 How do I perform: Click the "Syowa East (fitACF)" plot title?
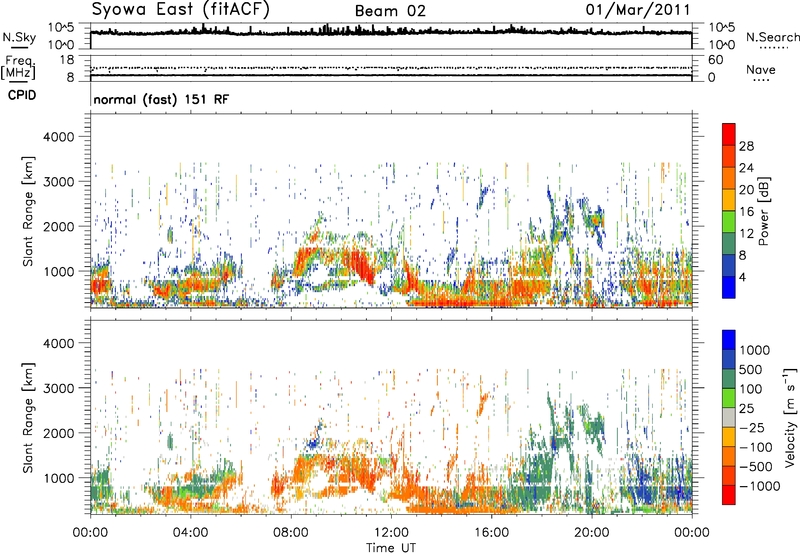point(180,10)
